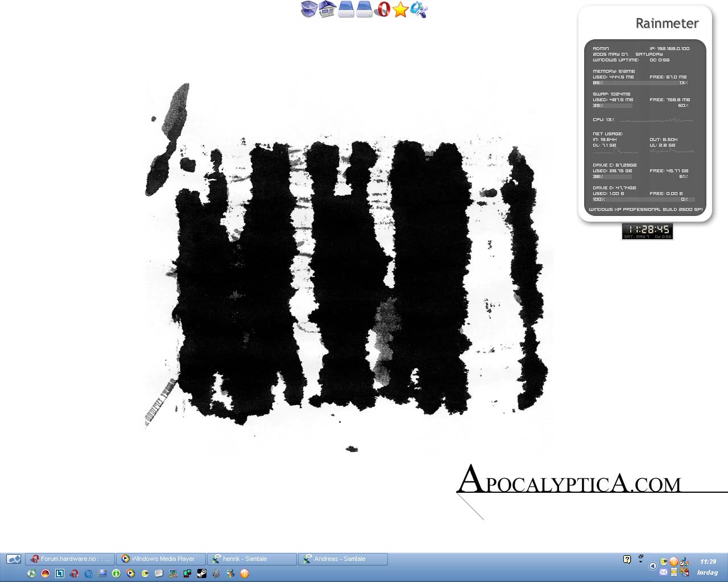Launch the grey notepad quick launch icon

(x=159, y=573)
